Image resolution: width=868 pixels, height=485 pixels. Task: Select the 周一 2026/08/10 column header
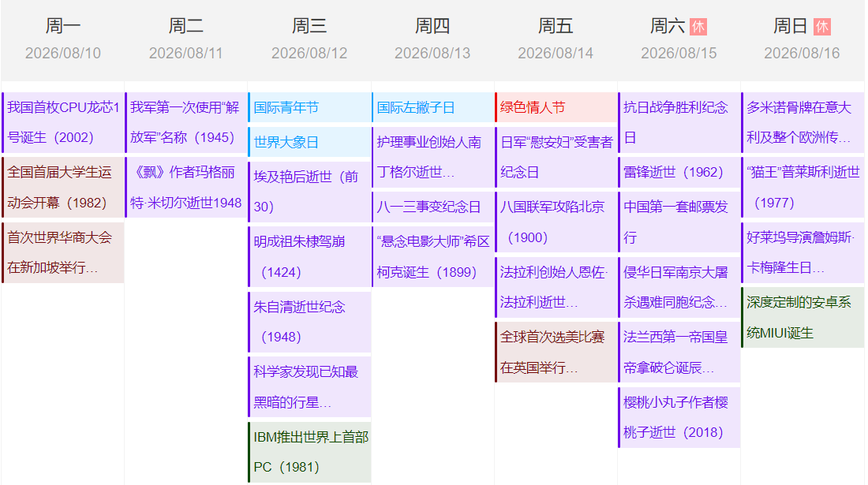click(63, 39)
